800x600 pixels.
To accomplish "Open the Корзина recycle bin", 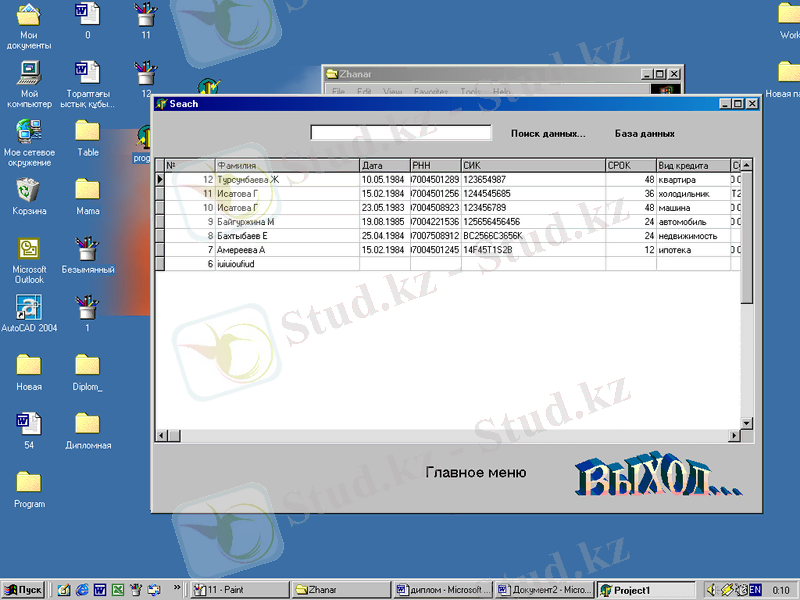I will (29, 196).
